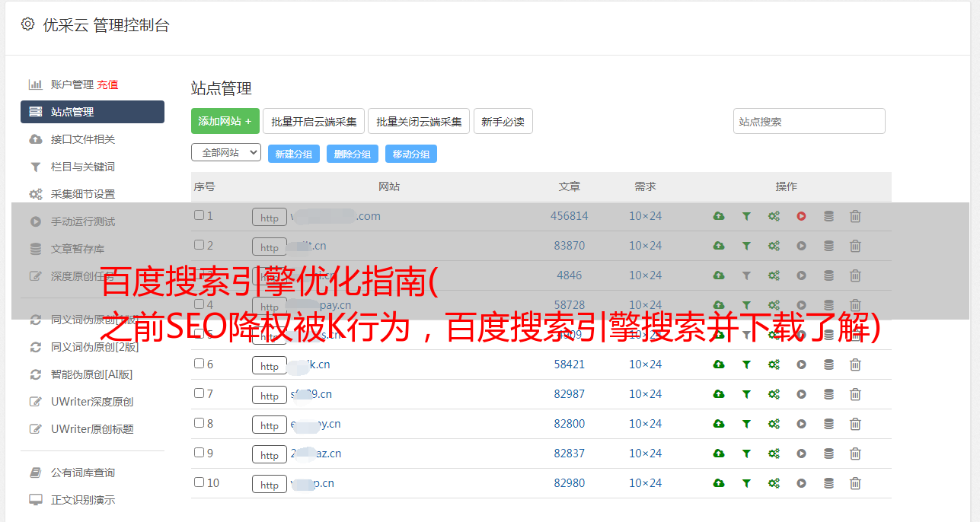Viewport: 980px width, 522px height.
Task: Click the cloud upload icon in row 1
Action: point(719,216)
